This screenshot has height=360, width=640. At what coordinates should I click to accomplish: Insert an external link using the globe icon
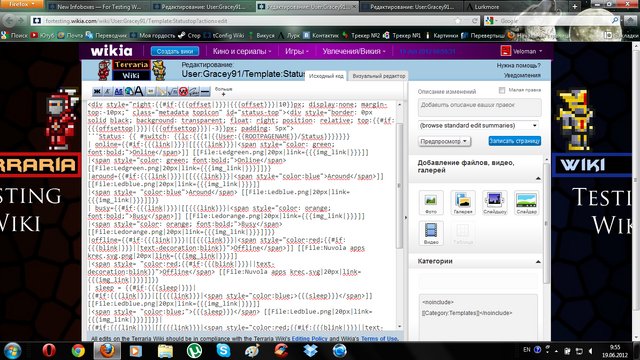(x=129, y=91)
